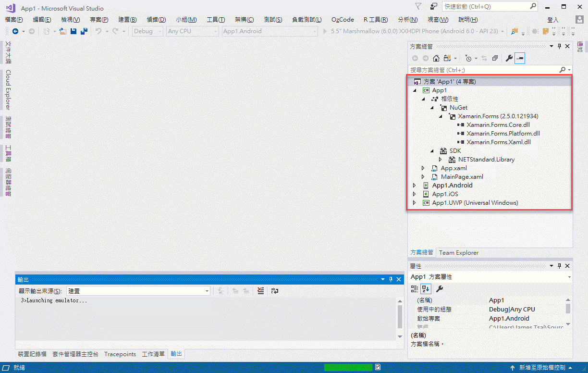Switch to the Tracepoints tab
This screenshot has height=373, width=588.
point(120,354)
